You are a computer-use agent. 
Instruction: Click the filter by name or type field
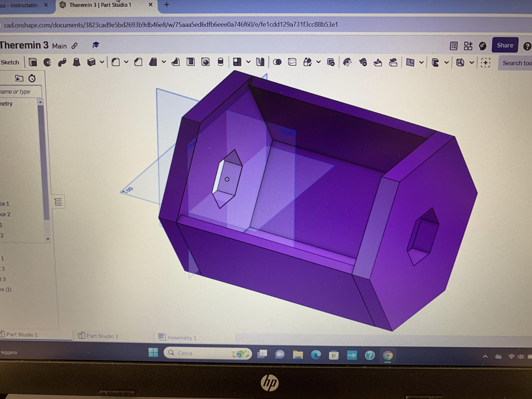(x=21, y=92)
